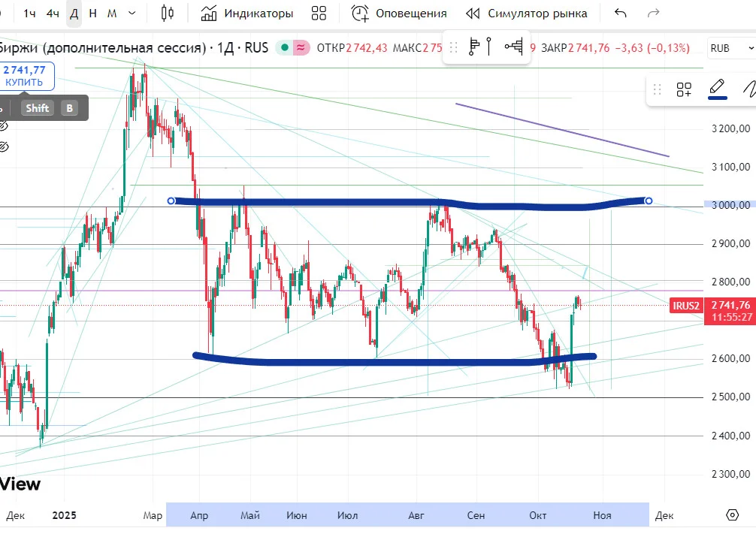
Task: Expand the timeframe list chevron
Action: click(132, 14)
